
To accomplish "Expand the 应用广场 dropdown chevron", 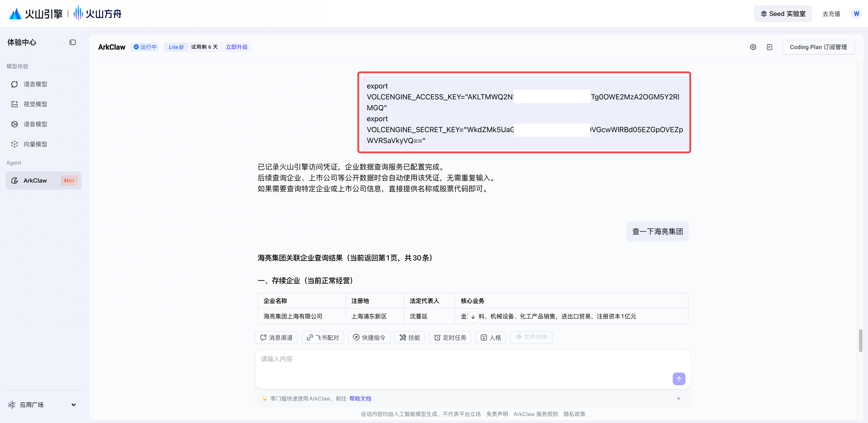I will 73,405.
